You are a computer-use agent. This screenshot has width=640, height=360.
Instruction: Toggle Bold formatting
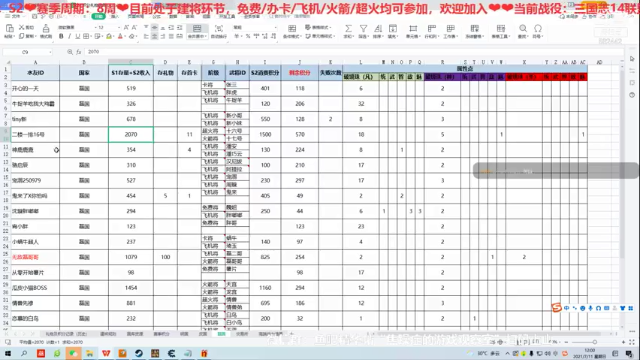click(x=61, y=36)
